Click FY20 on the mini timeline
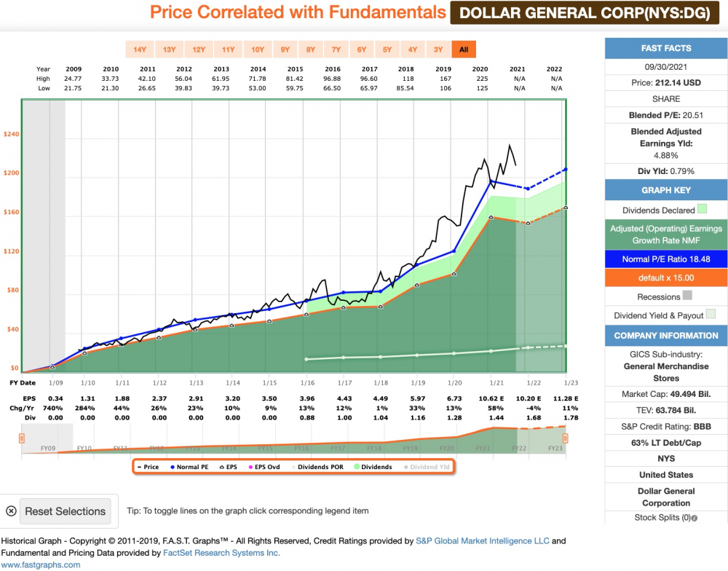This screenshot has width=728, height=571. [x=446, y=449]
